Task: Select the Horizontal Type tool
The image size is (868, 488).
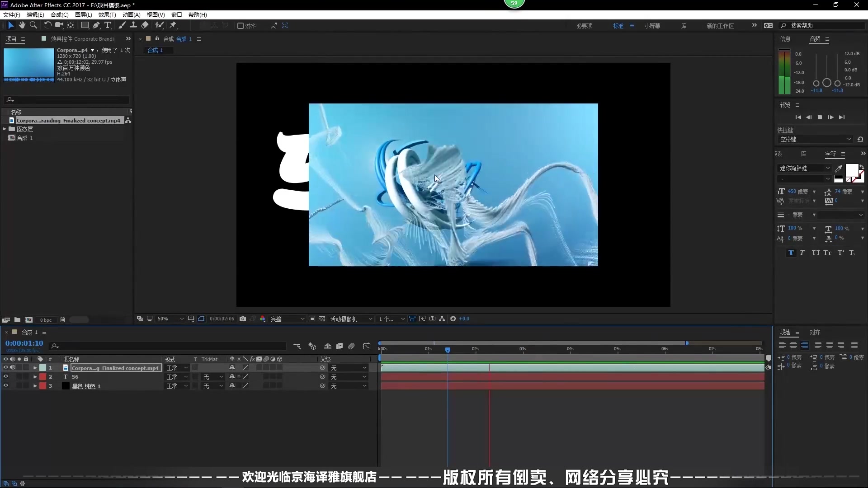Action: click(x=108, y=25)
